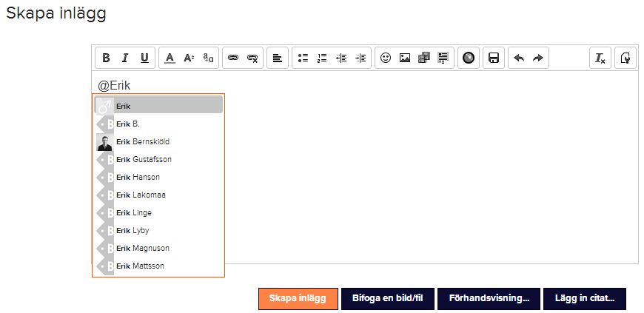
Task: Click Bifoga en bild/fil button
Action: tap(387, 299)
